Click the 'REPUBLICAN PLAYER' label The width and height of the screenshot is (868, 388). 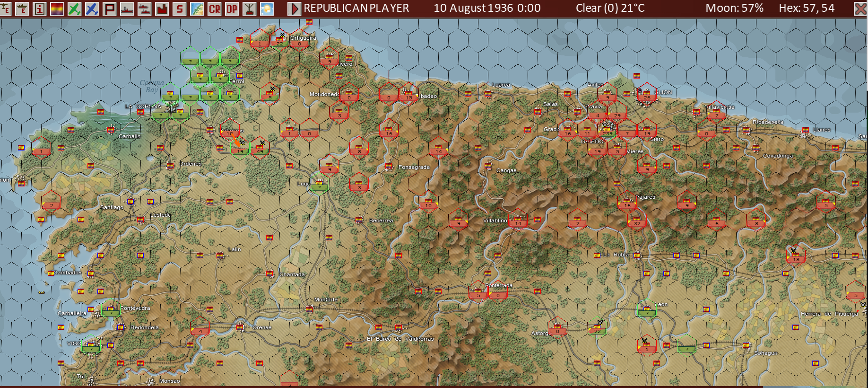[356, 8]
